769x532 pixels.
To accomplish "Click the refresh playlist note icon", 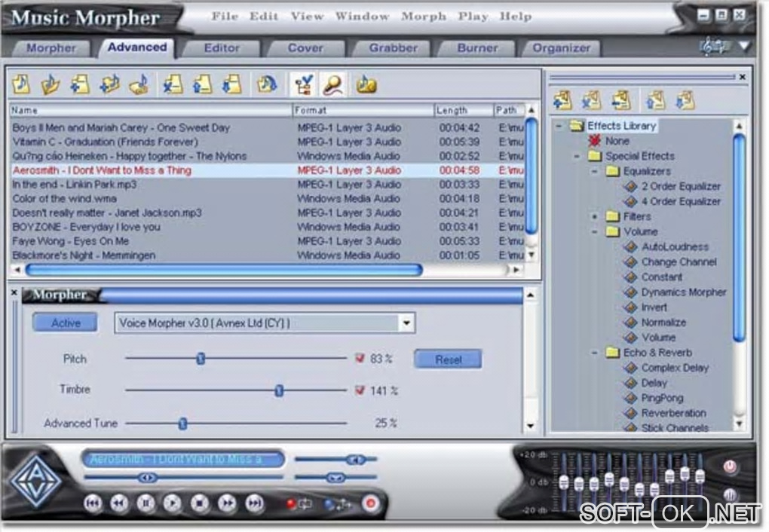I will point(267,84).
